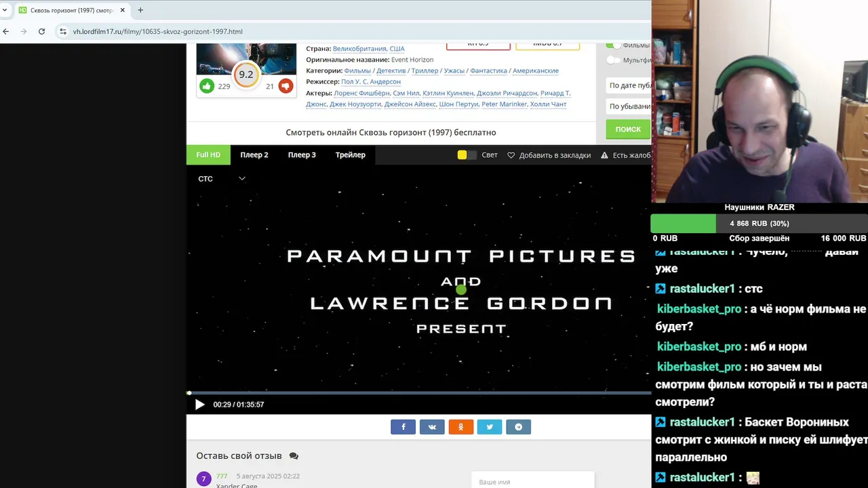Click the warning triangle complaint icon
Screen dimensions: 868x488
coord(605,155)
